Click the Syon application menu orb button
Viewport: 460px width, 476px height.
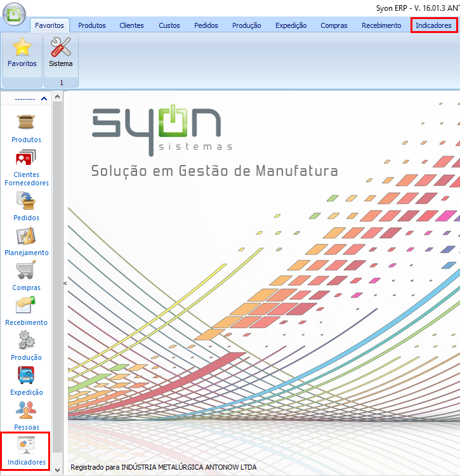(14, 14)
